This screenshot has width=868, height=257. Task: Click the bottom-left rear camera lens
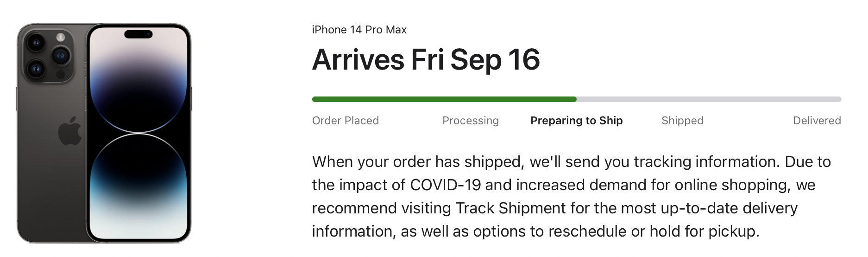[x=36, y=70]
